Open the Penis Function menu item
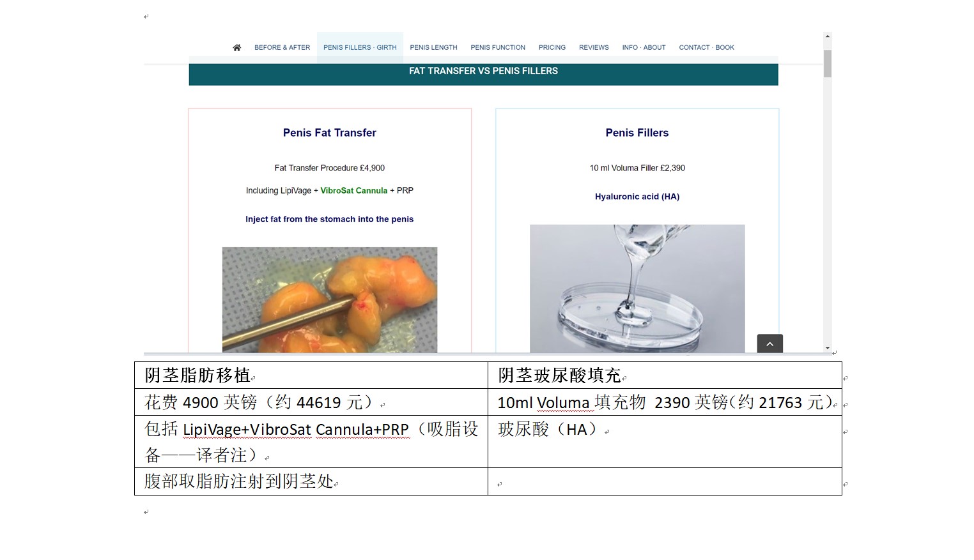Screen dimensions: 974x560 (498, 47)
